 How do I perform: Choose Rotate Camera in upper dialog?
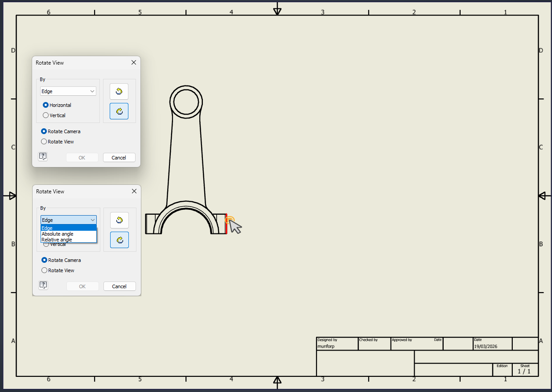pos(61,131)
